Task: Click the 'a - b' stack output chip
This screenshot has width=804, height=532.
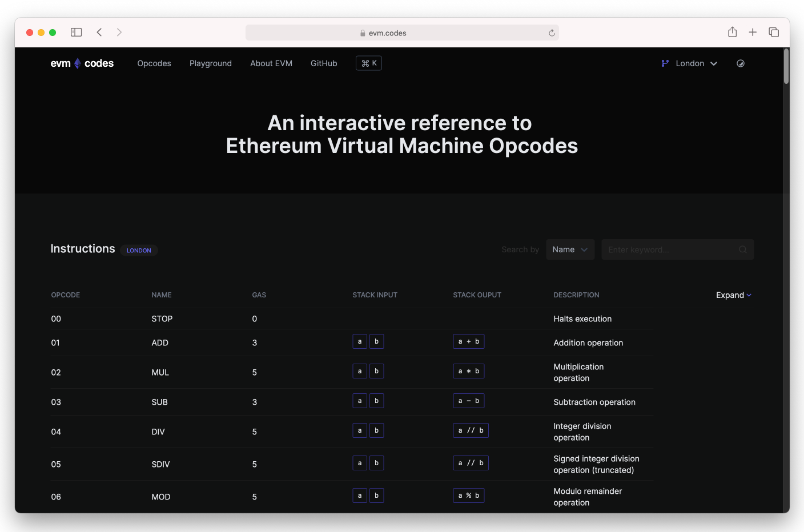Action: (469, 401)
